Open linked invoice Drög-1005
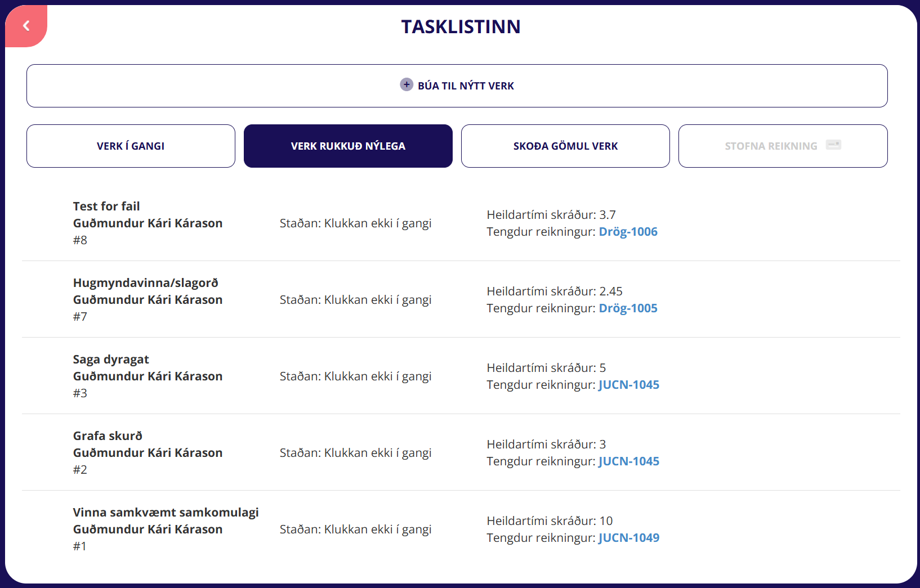Viewport: 920px width, 588px height. pyautogui.click(x=628, y=308)
